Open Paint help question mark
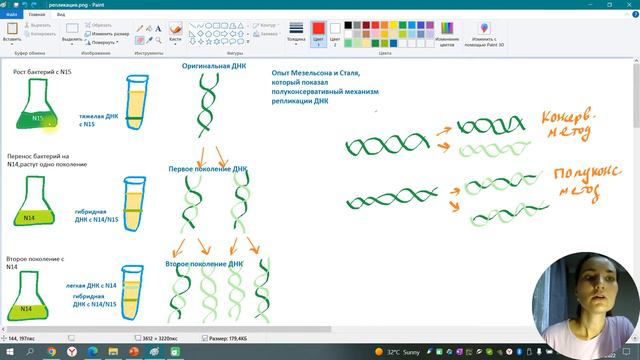Viewport: 640px width, 360px height. (x=636, y=14)
